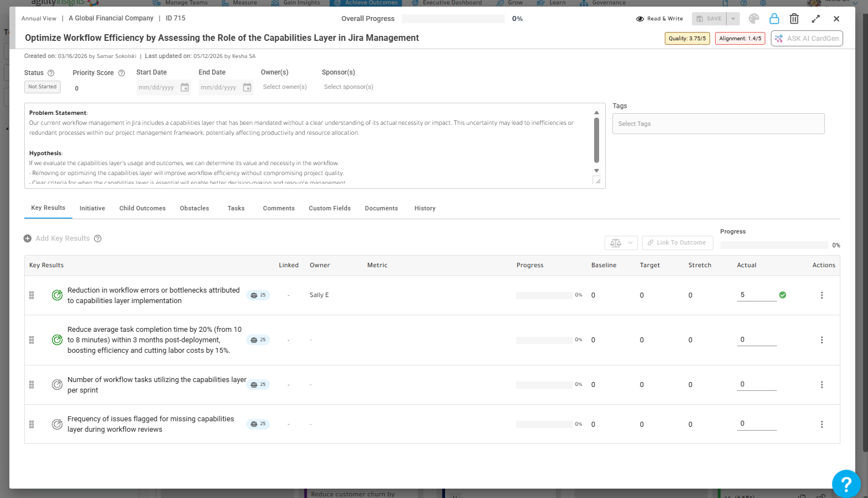Click the down arrow of Problem Statement scrollbar

(x=596, y=171)
